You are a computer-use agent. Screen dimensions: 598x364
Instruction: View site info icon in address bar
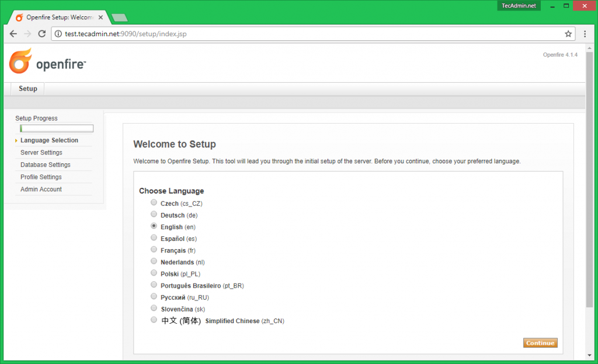58,34
